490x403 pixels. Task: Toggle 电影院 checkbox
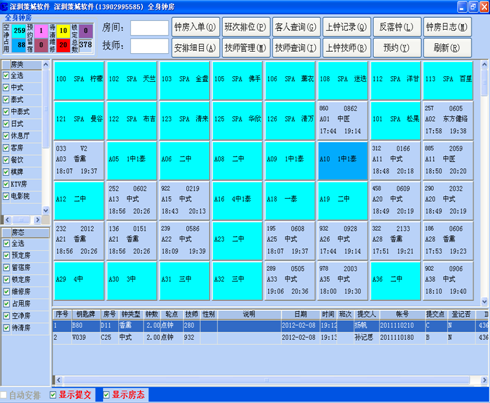[x=6, y=196]
